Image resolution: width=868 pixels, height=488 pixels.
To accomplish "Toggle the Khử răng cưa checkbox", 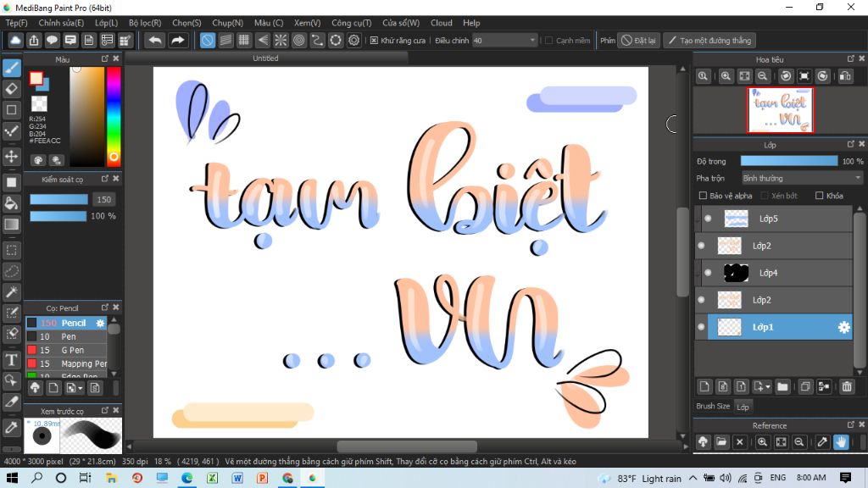I will tap(374, 41).
